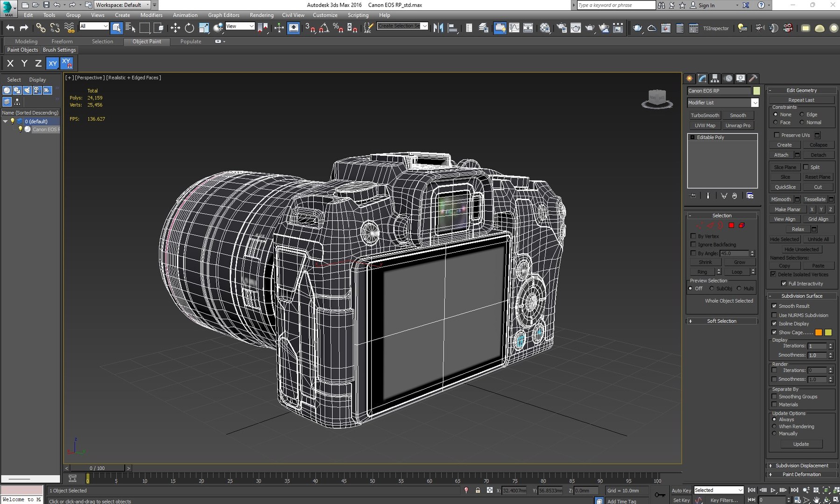Select the Select and Rotate tool
Image resolution: width=840 pixels, height=504 pixels.
(x=189, y=28)
